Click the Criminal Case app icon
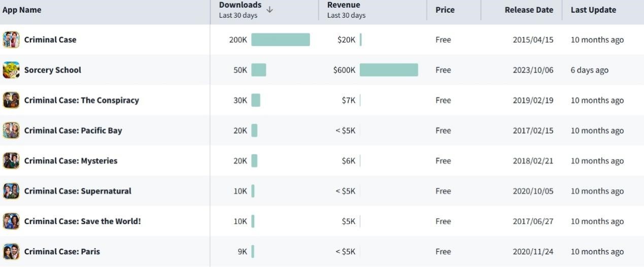 point(11,40)
